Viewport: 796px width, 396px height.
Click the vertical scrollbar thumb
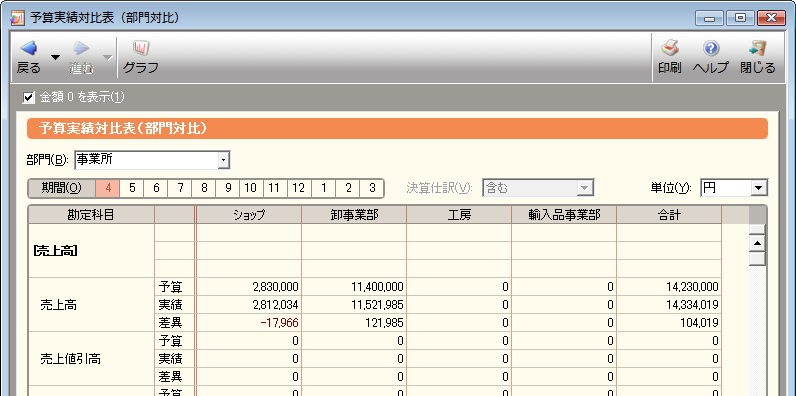[757, 258]
